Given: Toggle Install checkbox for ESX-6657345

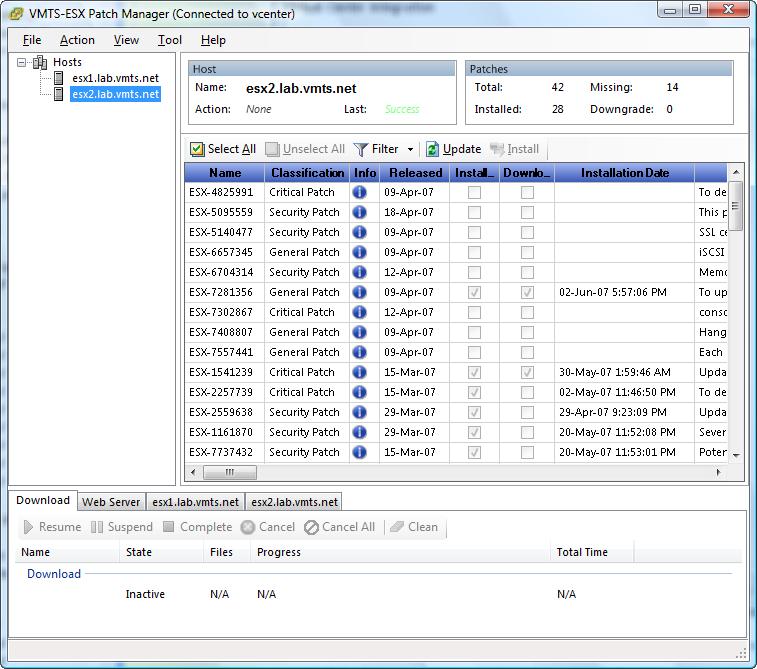Looking at the screenshot, I should (x=475, y=252).
